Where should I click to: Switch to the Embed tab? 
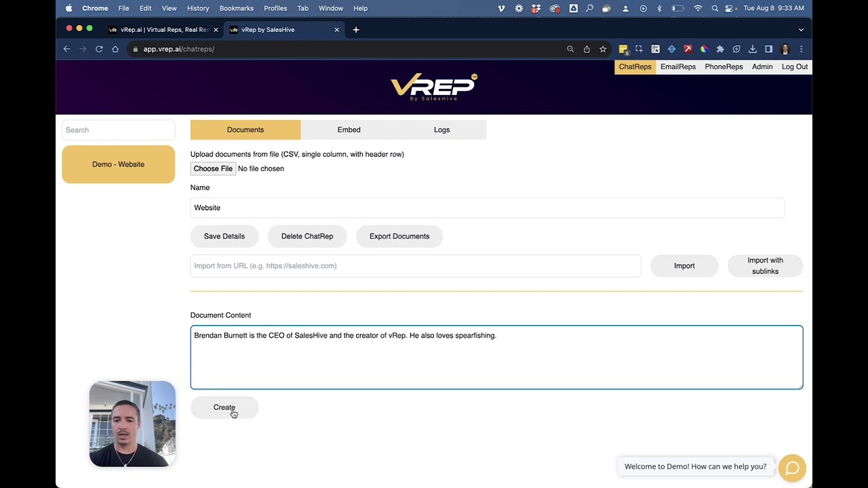349,129
